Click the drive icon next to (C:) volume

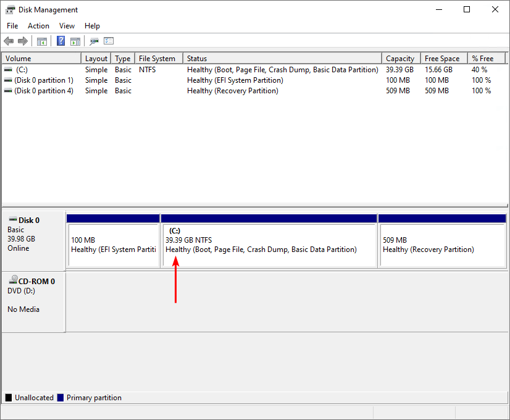point(8,70)
